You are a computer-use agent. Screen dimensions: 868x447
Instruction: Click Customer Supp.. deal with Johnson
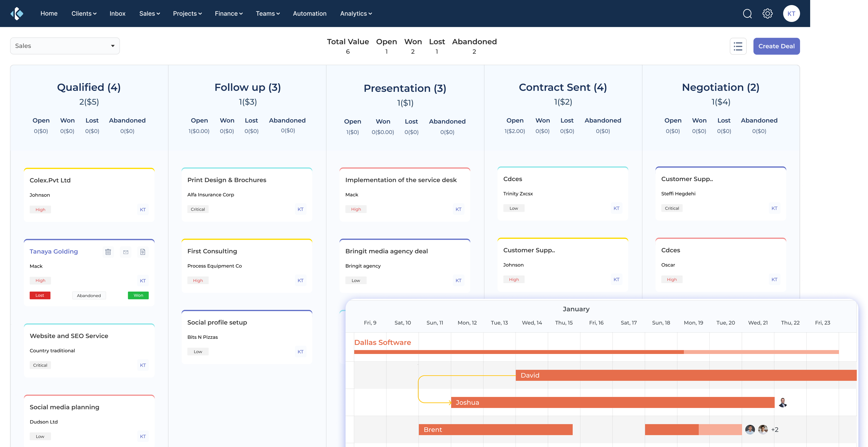pos(563,264)
